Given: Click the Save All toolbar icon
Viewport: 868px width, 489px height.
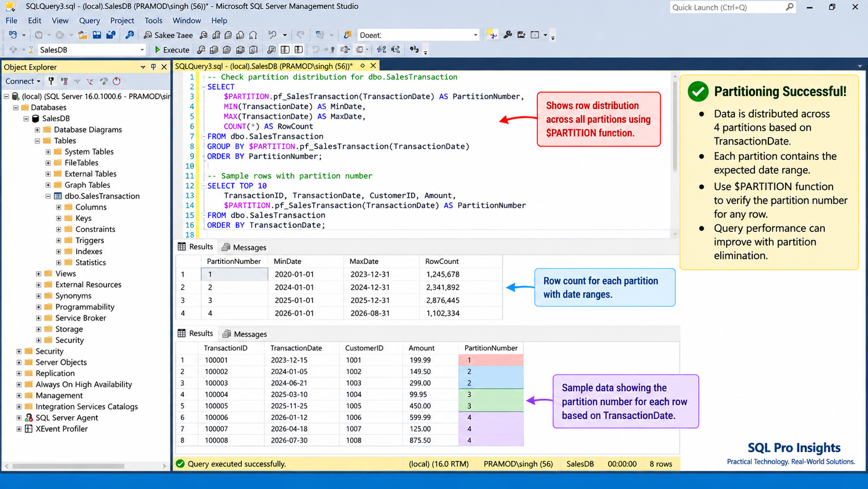Looking at the screenshot, I should tap(111, 35).
